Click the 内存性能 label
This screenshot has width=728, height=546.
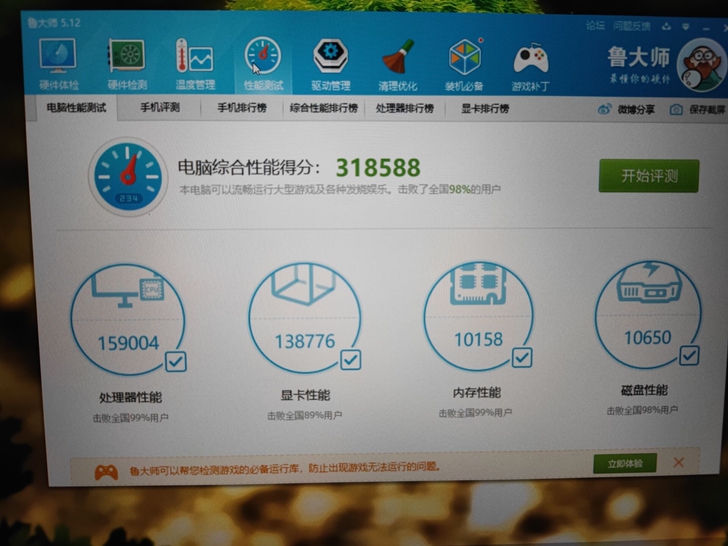point(477,393)
